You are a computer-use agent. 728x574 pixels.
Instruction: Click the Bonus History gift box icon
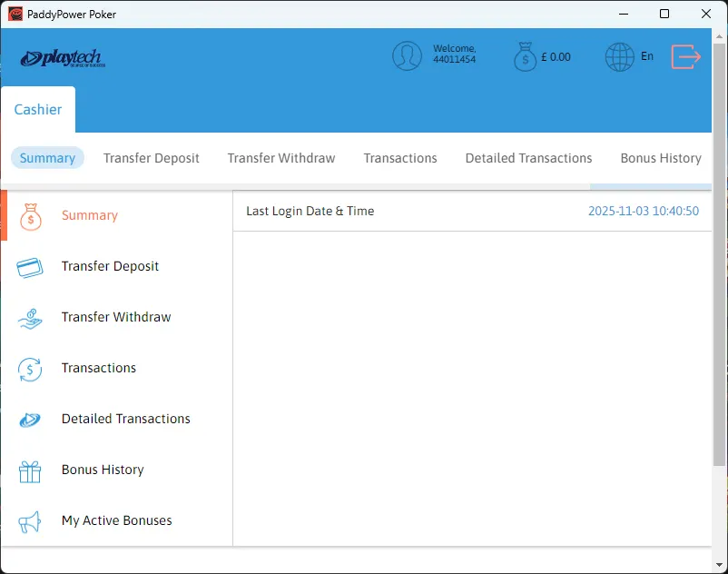(x=30, y=470)
